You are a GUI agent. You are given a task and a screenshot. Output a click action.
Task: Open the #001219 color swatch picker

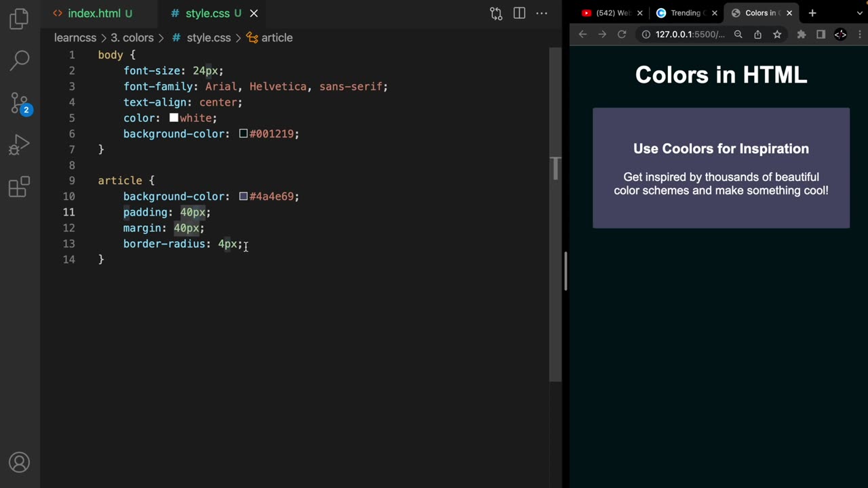click(x=243, y=134)
